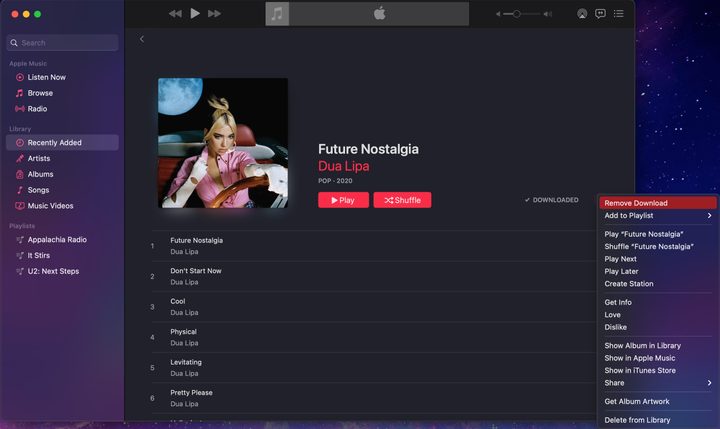Choose Dislike menu item
The image size is (720, 429).
(658, 327)
